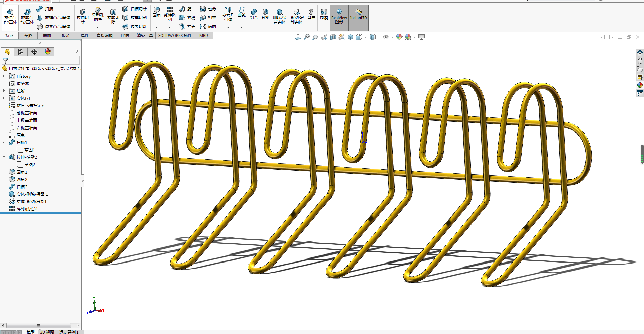Open the FeatureManager design tree tab
Screen dimensions: 644x334
click(x=7, y=52)
